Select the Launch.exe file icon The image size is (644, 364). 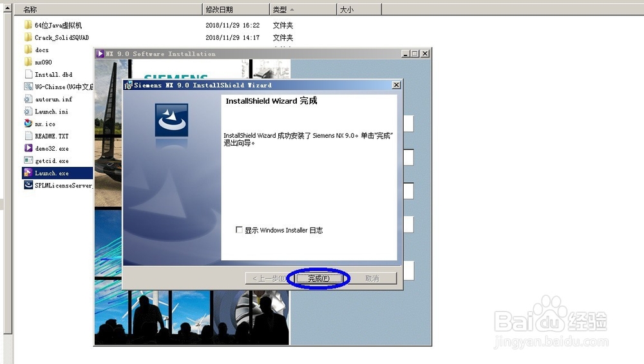(x=28, y=173)
